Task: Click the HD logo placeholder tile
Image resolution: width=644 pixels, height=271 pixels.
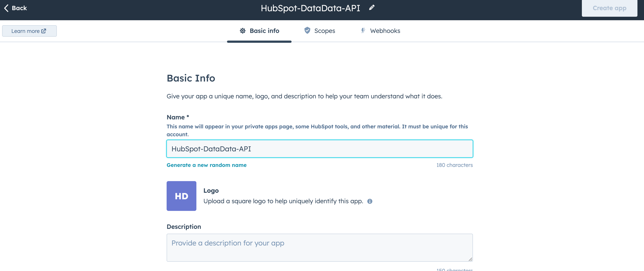Action: pos(181,196)
